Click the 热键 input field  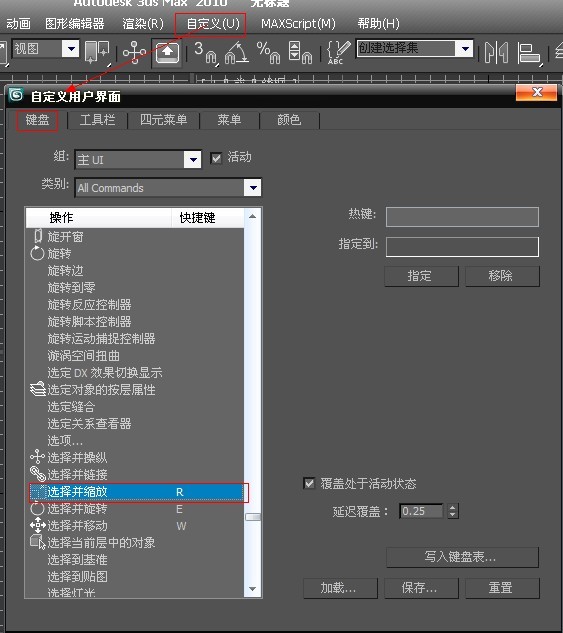(462, 217)
